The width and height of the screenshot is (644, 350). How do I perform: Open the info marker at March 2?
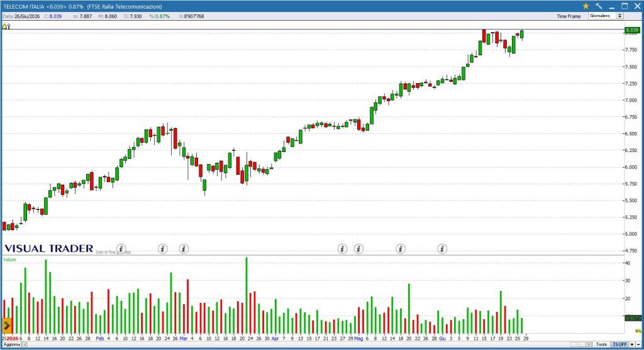(184, 249)
